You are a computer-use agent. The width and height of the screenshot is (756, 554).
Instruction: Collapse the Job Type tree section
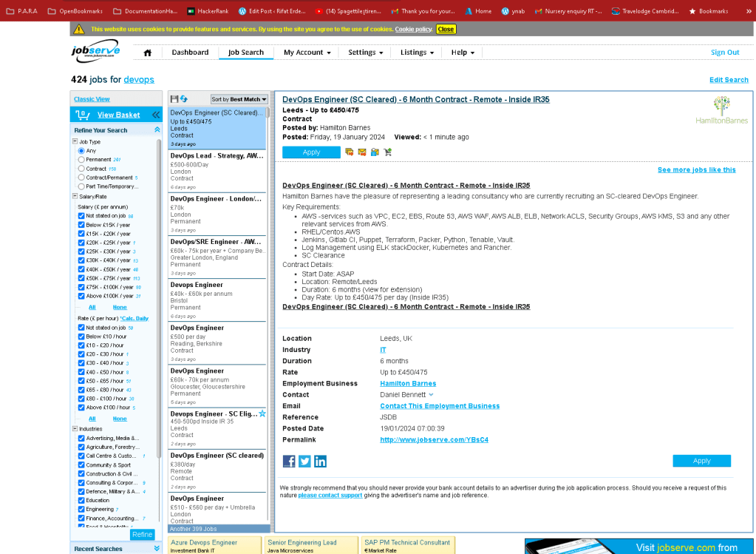[75, 141]
